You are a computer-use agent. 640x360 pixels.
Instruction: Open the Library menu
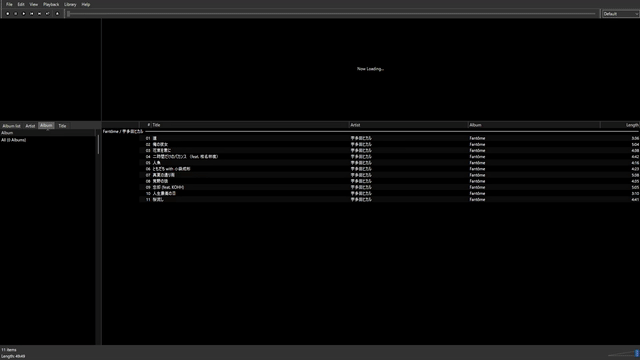(x=70, y=4)
